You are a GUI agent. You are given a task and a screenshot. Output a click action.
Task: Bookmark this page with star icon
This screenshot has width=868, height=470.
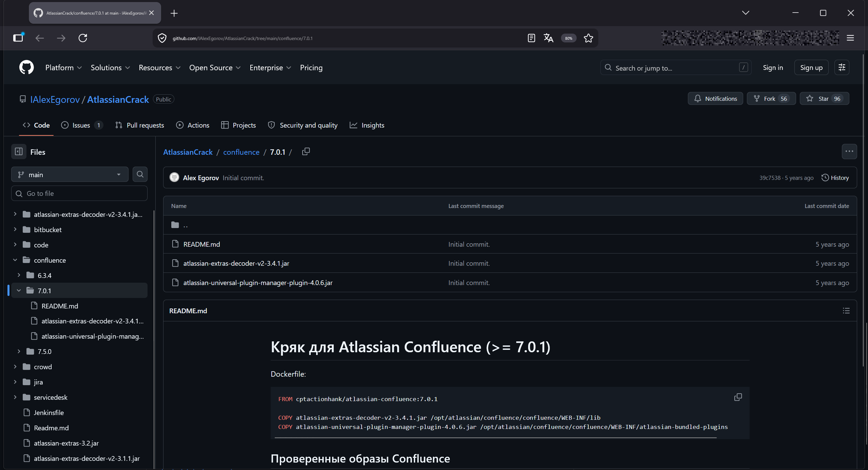click(x=588, y=38)
